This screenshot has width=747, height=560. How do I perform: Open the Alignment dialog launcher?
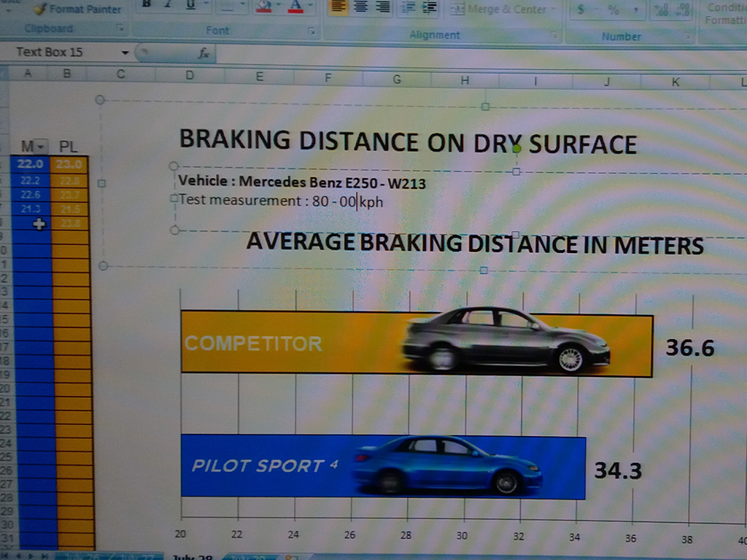(554, 35)
